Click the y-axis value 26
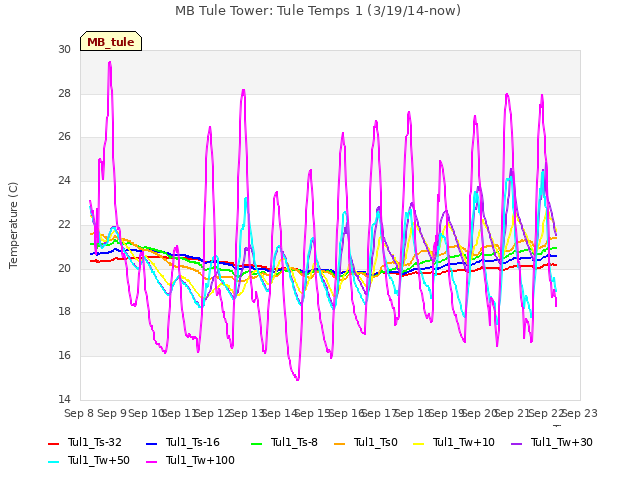 [x=64, y=136]
